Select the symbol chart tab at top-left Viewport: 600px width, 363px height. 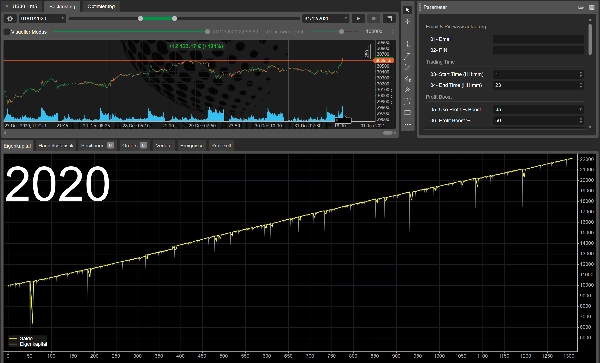pyautogui.click(x=23, y=7)
